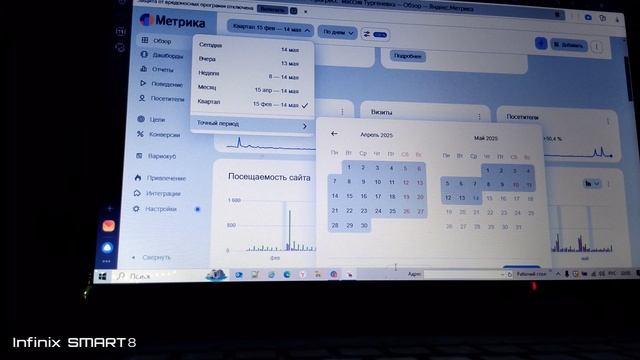The width and height of the screenshot is (640, 360).
Task: Click the Посетители person icon
Action: tap(142, 98)
